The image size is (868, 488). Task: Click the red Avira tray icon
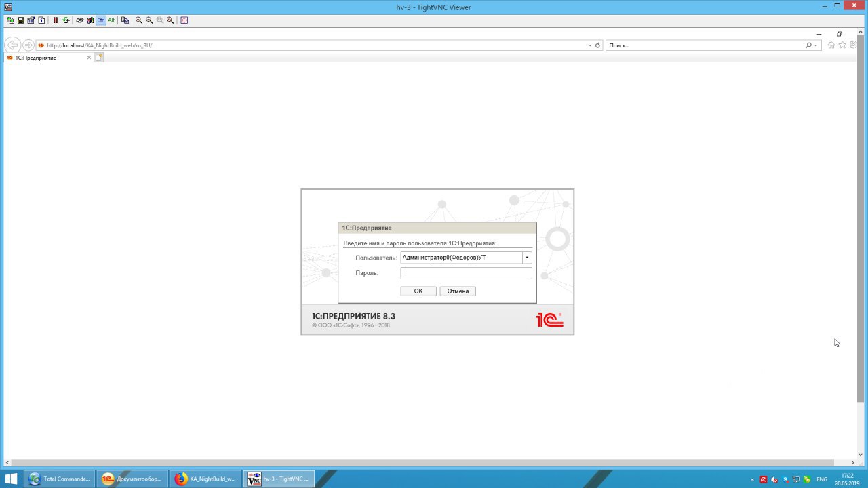pyautogui.click(x=764, y=480)
